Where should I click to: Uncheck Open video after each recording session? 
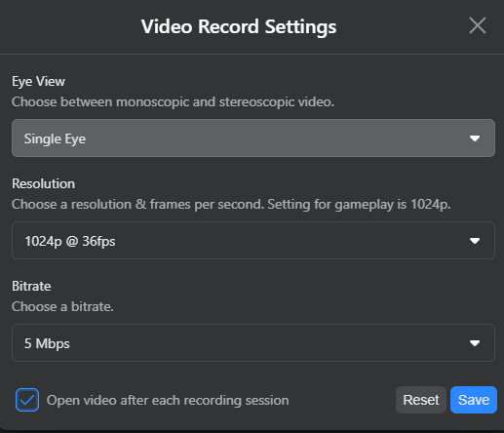[x=27, y=400]
